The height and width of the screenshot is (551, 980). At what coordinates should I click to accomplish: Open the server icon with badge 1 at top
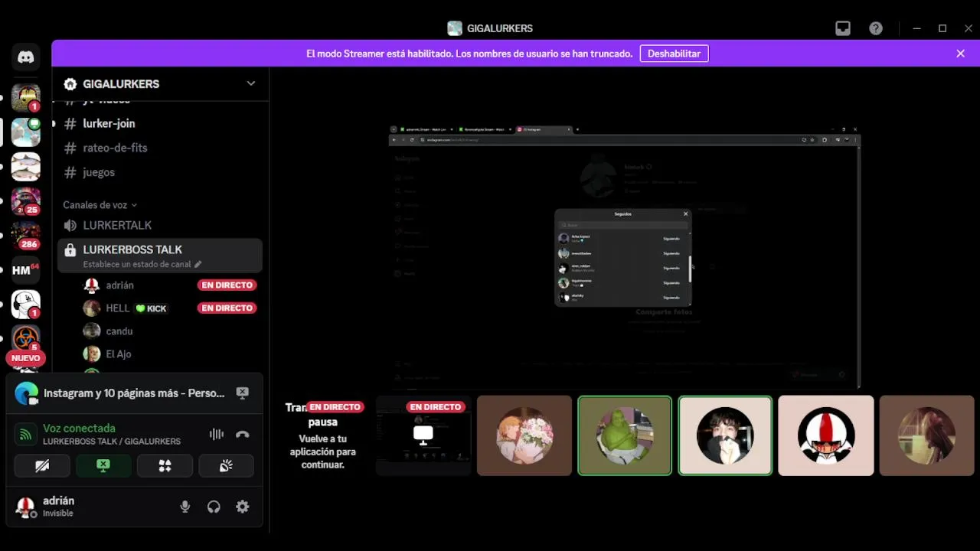click(26, 98)
